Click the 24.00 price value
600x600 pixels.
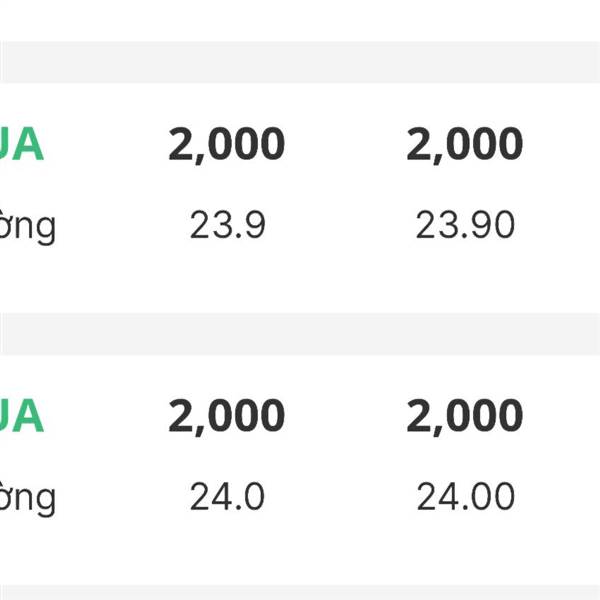pos(465,496)
